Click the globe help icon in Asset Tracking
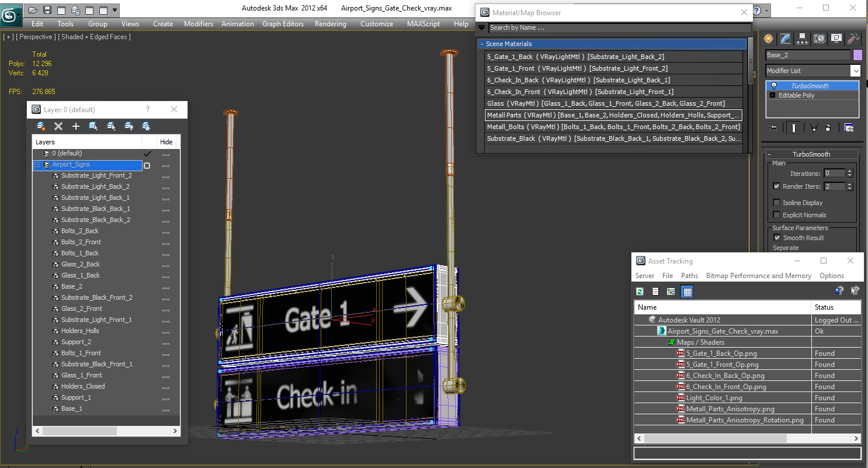 tap(839, 291)
